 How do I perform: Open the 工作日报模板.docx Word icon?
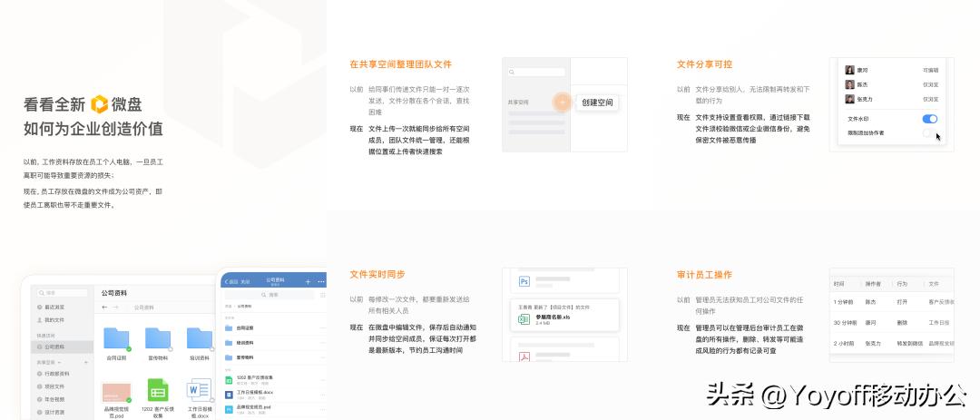pyautogui.click(x=200, y=390)
